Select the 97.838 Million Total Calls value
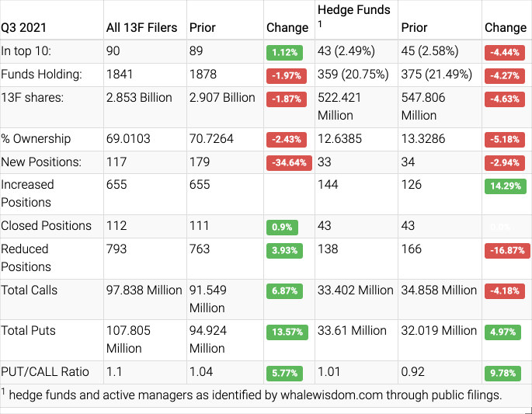The width and height of the screenshot is (532, 414). (144, 290)
